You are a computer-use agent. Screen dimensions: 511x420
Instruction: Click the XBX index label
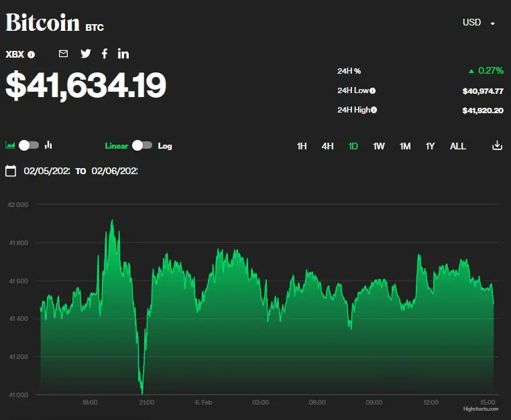(15, 54)
